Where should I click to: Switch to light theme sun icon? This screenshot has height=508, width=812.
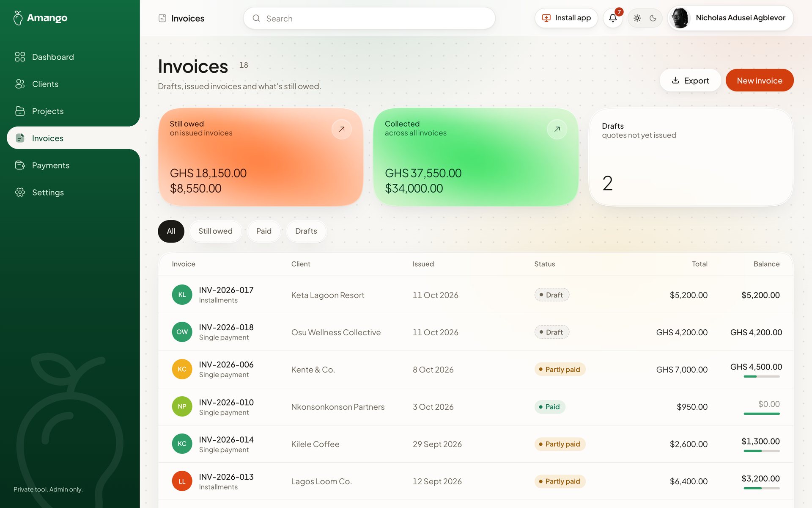[637, 18]
